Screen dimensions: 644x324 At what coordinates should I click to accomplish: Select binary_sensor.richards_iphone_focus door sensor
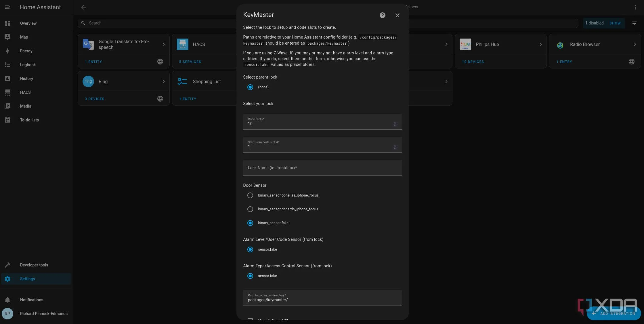[250, 209]
